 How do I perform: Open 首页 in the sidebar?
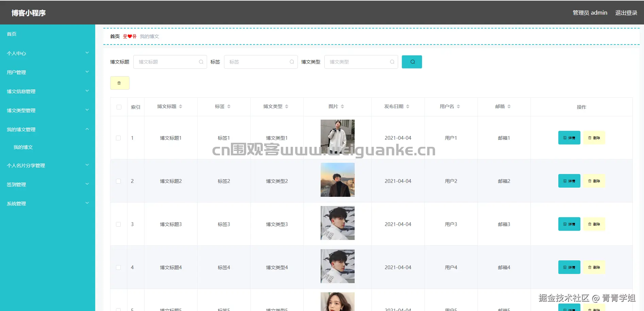tap(48, 34)
